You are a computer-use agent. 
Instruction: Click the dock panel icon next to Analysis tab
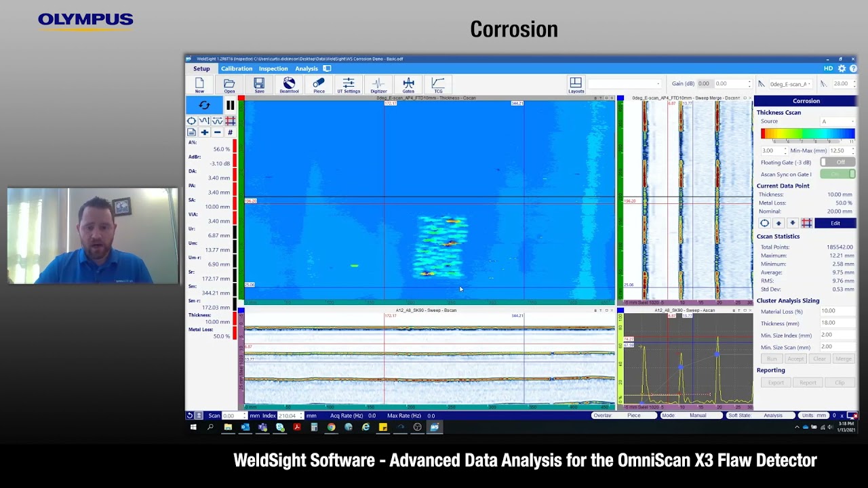(327, 68)
